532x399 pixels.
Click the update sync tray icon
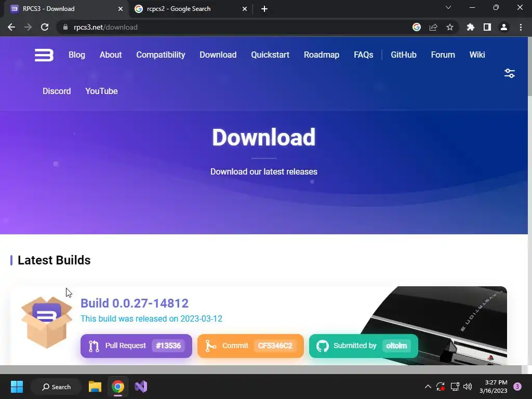pyautogui.click(x=441, y=387)
